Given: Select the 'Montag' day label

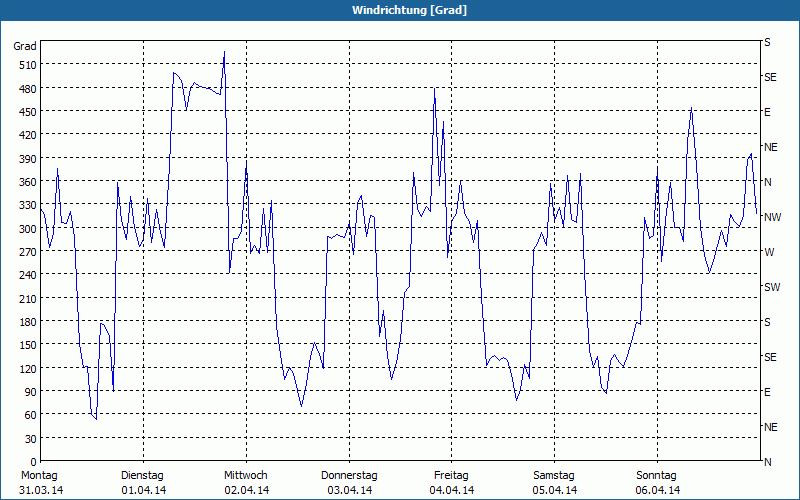Looking at the screenshot, I should click(x=39, y=476).
